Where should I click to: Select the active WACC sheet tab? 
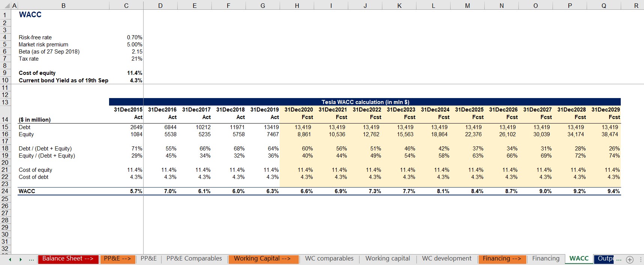[579, 259]
